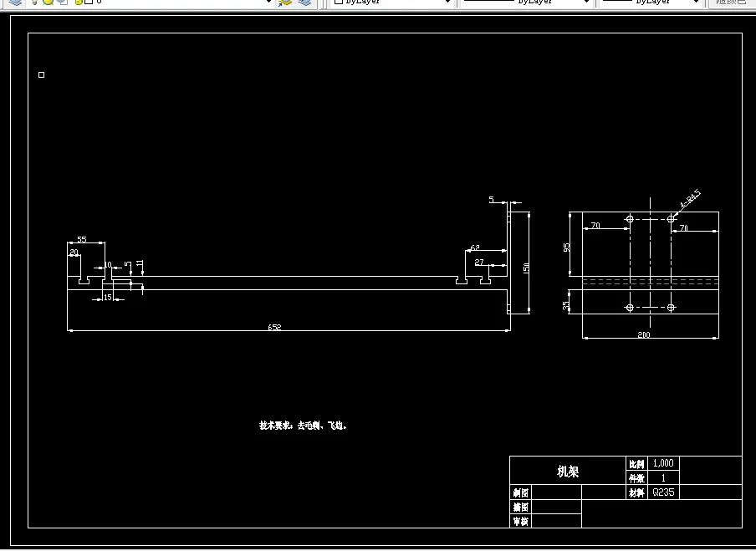Click the small square marker in the sheet corner
This screenshot has height=551, width=756.
tap(42, 74)
